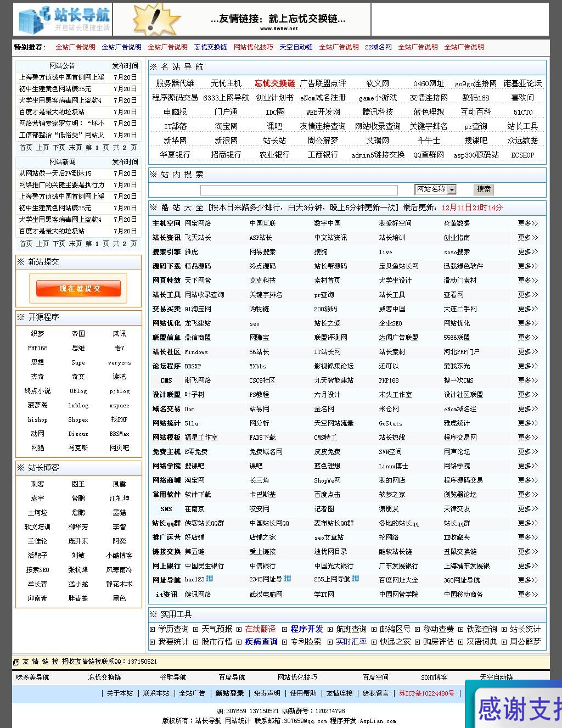The image size is (562, 728).
Task: Open 新站登录 in the footer menu
Action: [x=229, y=693]
